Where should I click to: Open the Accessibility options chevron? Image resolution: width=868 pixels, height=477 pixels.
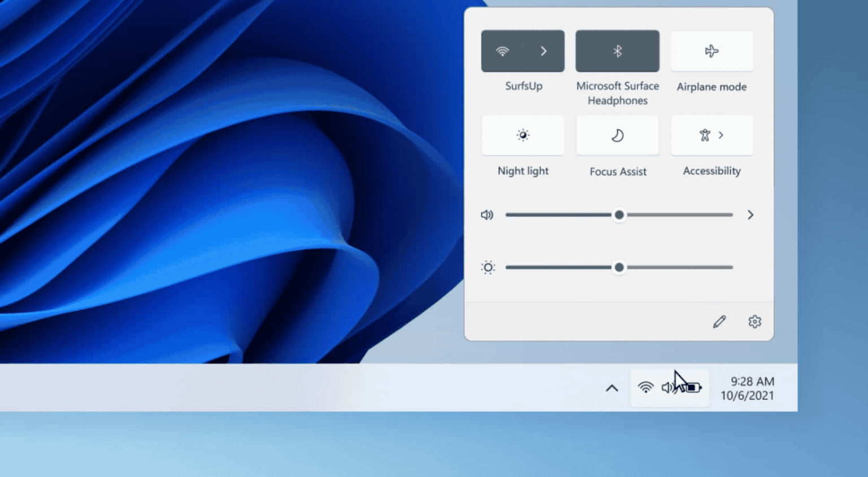pyautogui.click(x=722, y=135)
